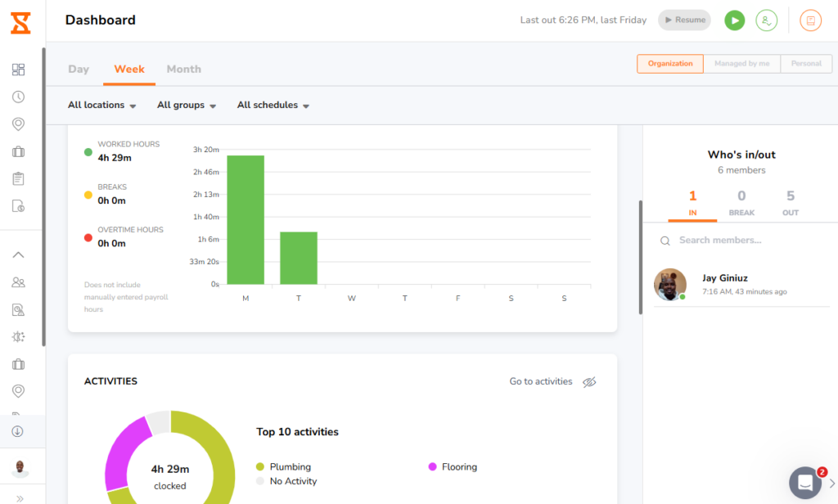Click the green person-check icon in header
Viewport: 838px width, 504px height.
[x=766, y=20]
